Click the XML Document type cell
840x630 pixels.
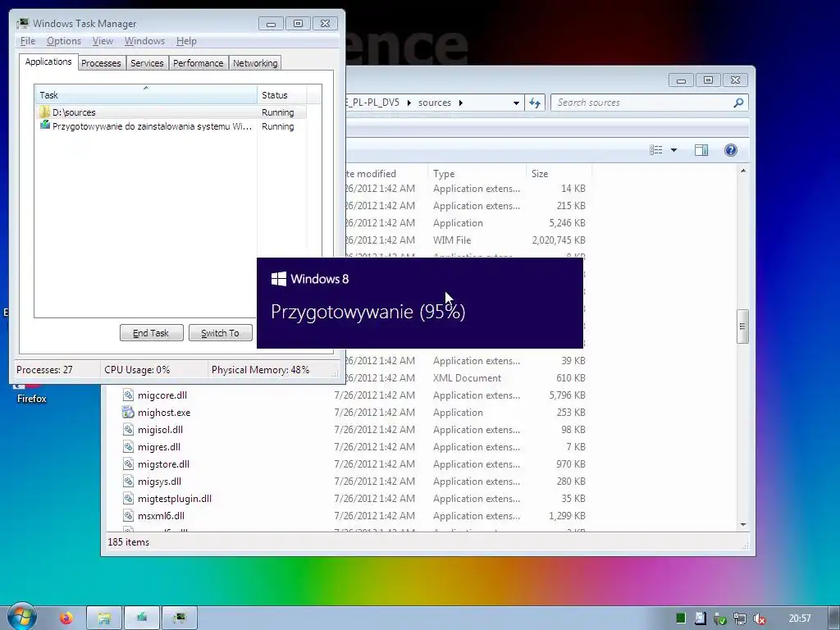(x=467, y=377)
